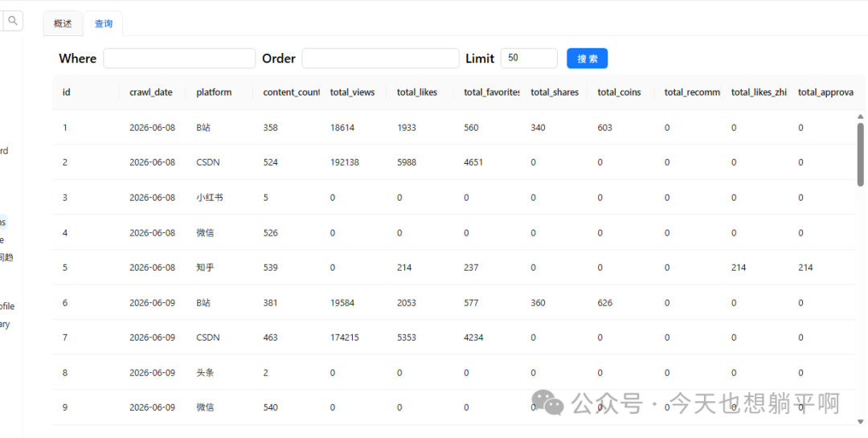Click the total_views column header

(x=353, y=92)
